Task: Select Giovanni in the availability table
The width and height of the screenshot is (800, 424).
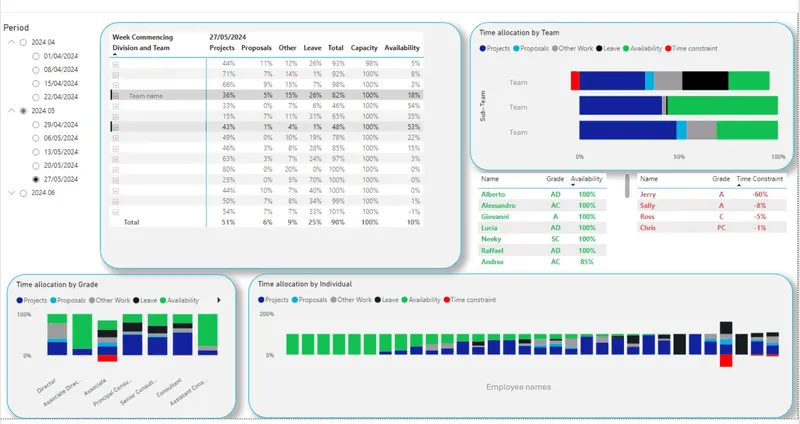Action: coord(495,217)
